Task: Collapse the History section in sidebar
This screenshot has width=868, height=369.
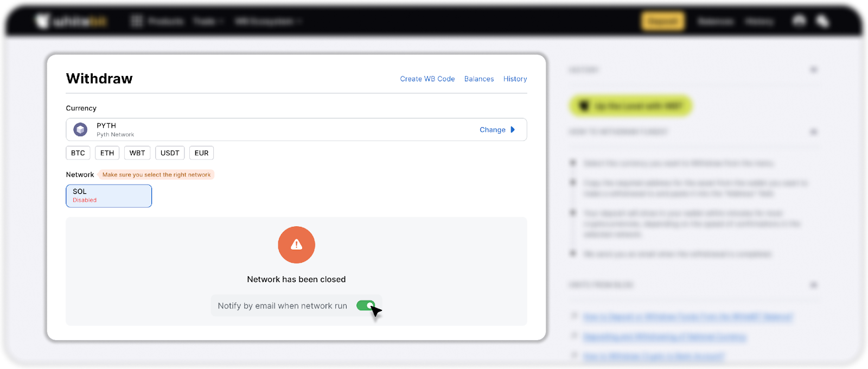Action: tap(813, 69)
